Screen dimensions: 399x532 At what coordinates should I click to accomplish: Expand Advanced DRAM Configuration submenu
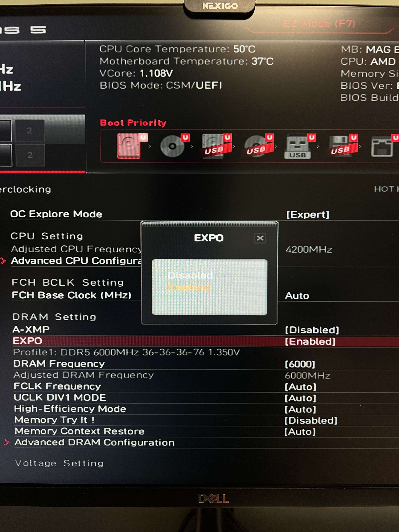[x=94, y=442]
